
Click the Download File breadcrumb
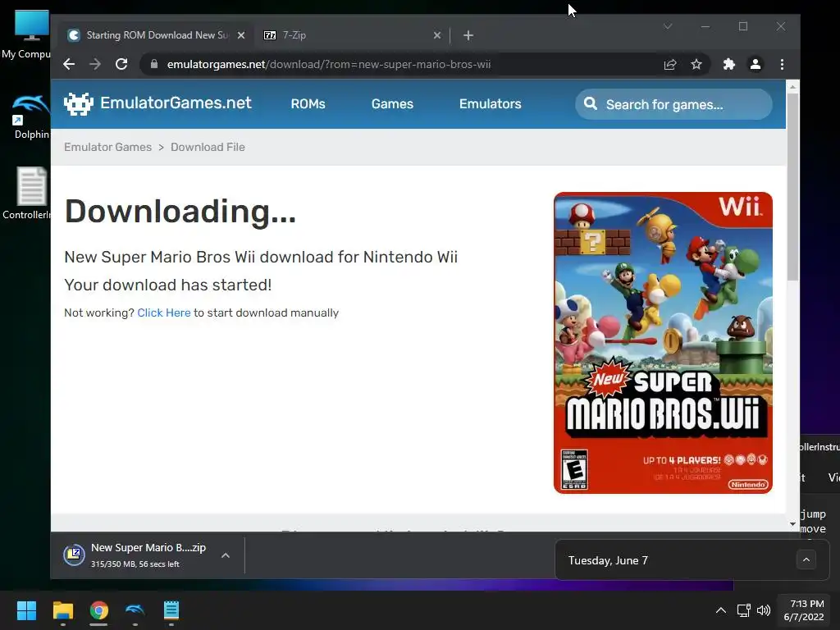pos(208,148)
